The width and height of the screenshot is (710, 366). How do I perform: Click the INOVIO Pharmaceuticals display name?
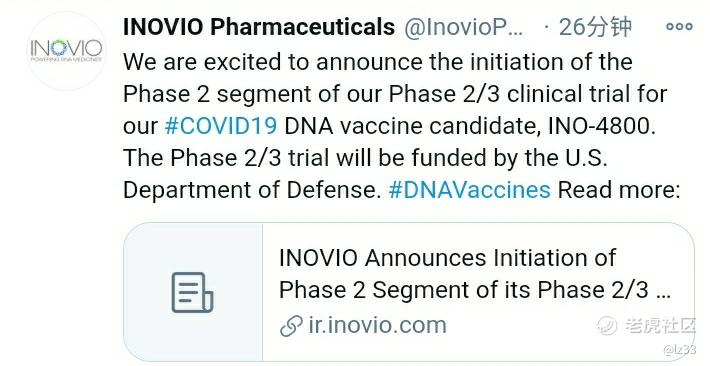259,27
